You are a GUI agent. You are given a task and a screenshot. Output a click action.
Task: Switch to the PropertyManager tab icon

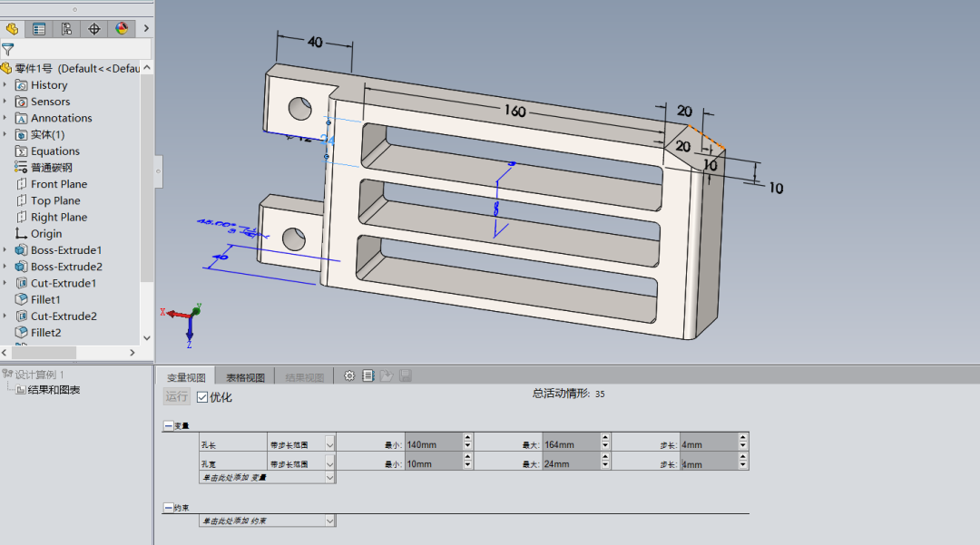(x=39, y=29)
